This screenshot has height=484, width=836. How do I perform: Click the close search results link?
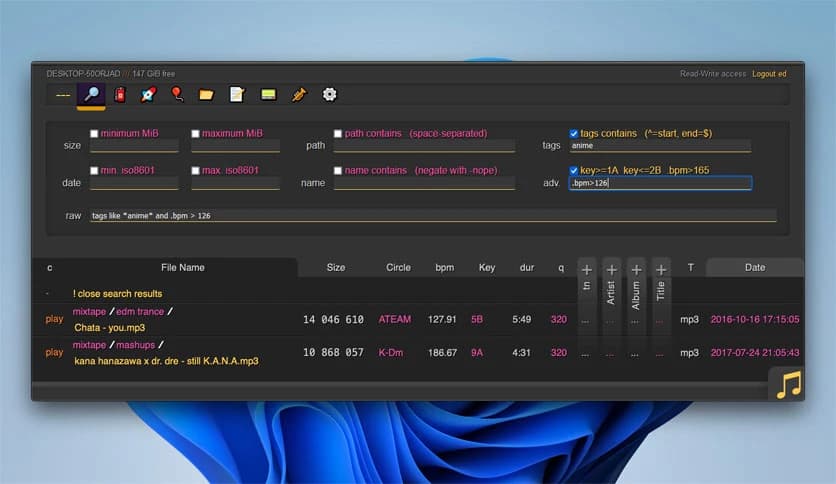click(117, 294)
